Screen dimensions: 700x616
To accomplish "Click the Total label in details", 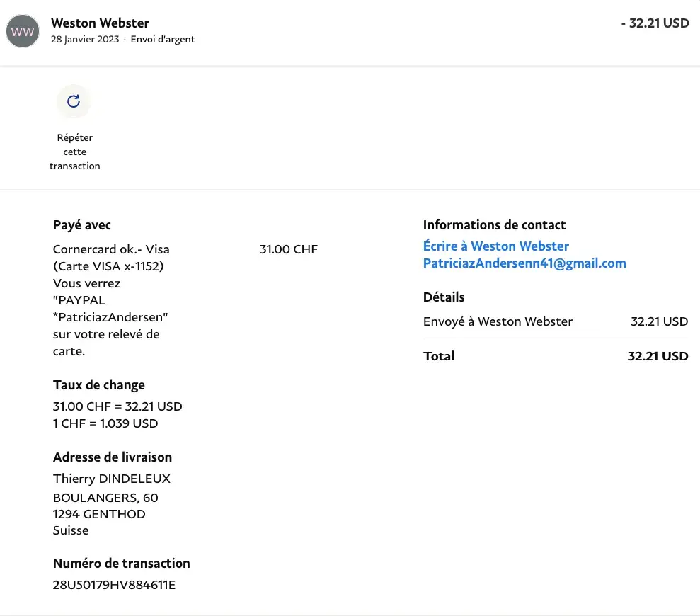I will tap(439, 356).
